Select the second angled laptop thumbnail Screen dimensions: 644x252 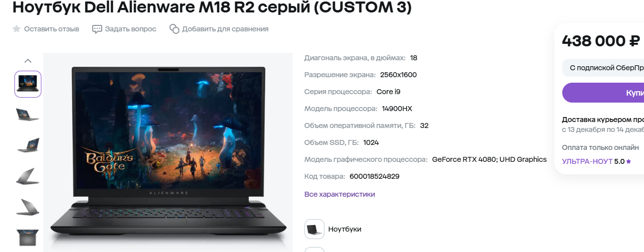click(x=28, y=115)
